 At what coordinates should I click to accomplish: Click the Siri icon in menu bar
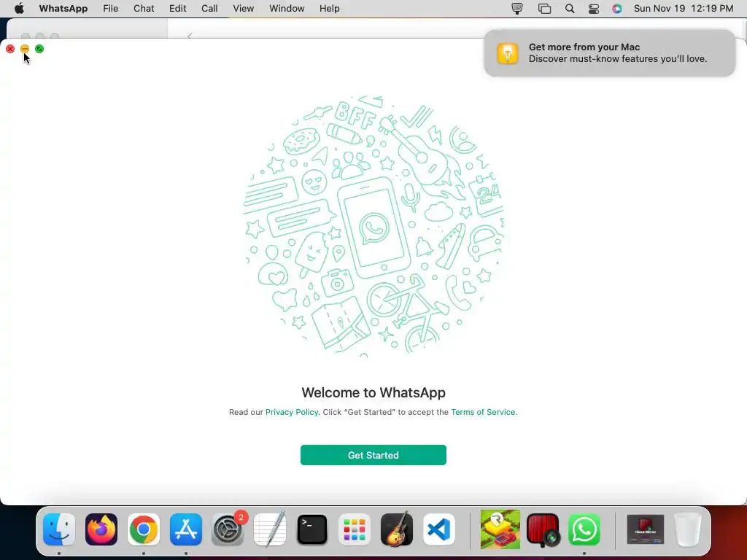tap(617, 9)
